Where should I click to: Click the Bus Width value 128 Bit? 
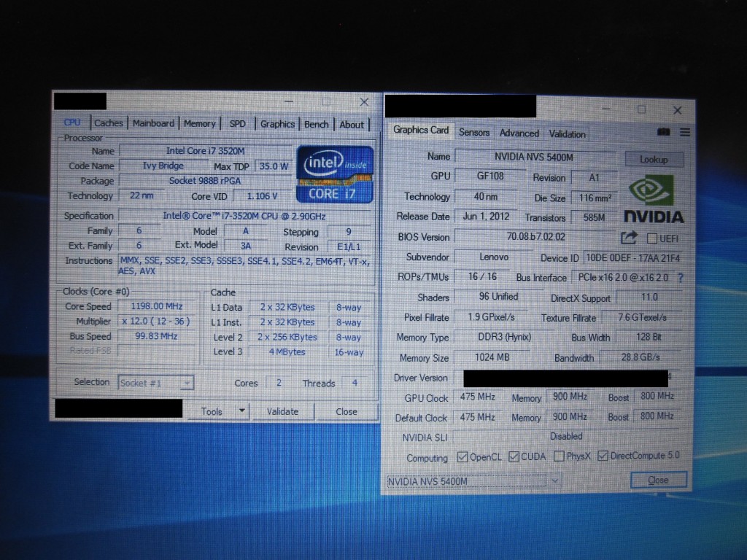tap(649, 337)
